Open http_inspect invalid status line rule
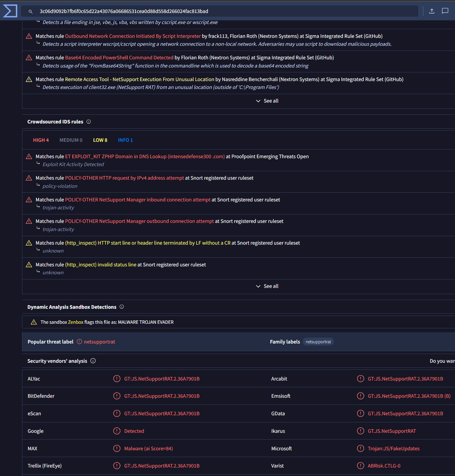The width and height of the screenshot is (455, 476). point(101,265)
